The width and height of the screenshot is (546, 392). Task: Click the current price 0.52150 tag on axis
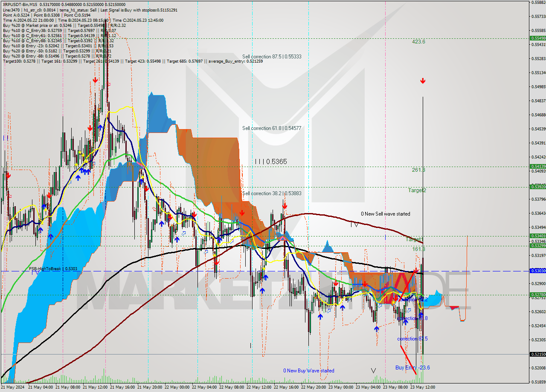coord(537,354)
